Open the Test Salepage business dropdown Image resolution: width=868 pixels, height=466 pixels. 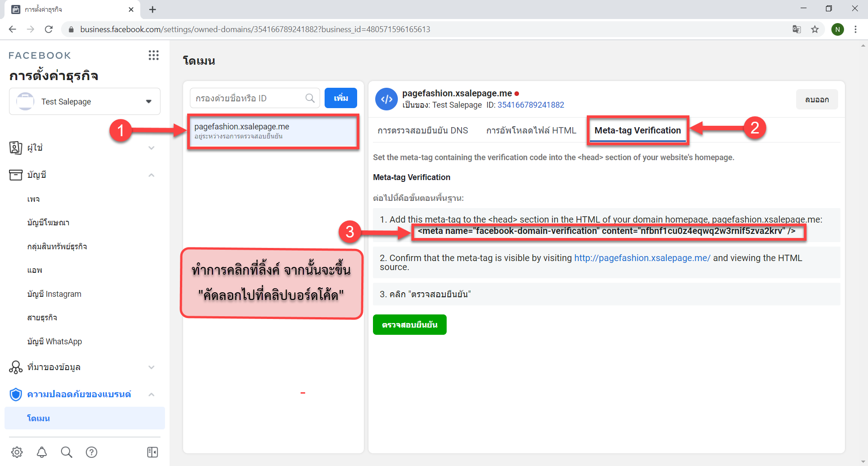[85, 101]
